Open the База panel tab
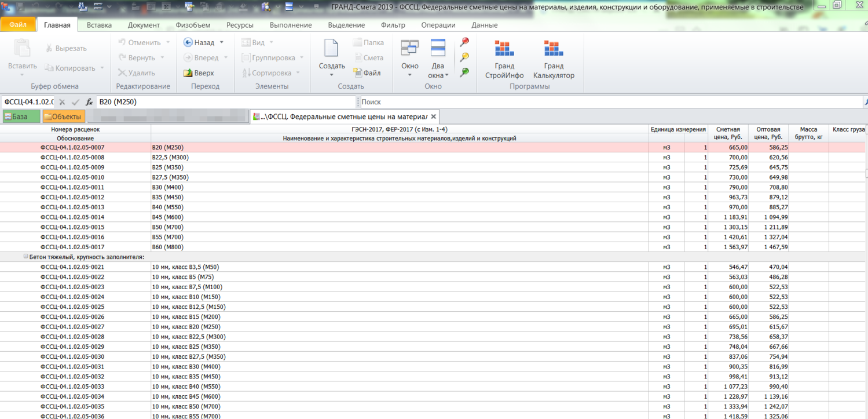 tap(21, 116)
